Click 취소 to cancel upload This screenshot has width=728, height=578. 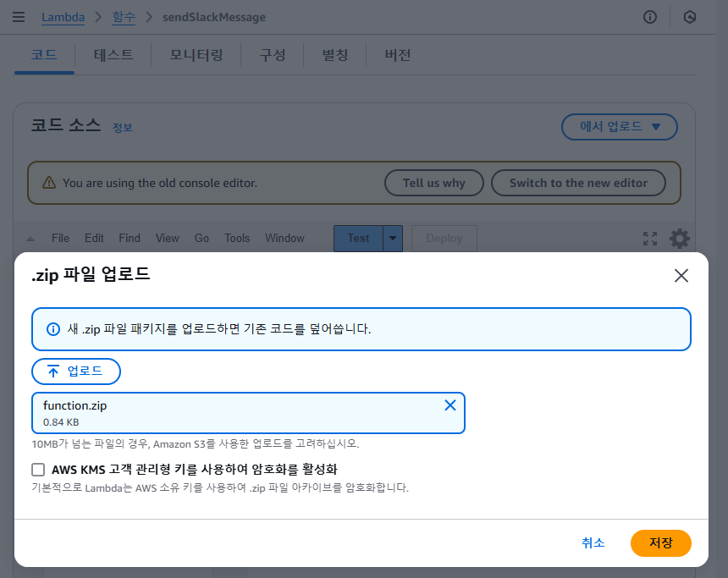(593, 542)
